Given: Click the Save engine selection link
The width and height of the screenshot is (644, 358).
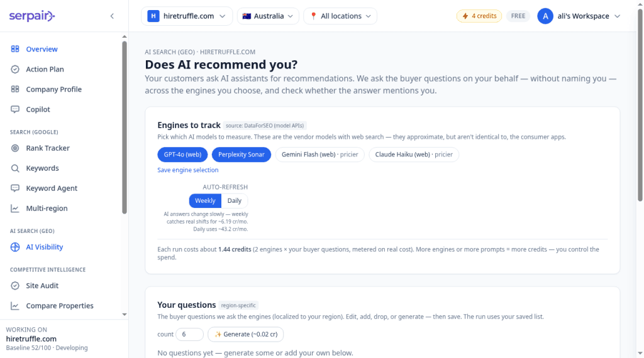Looking at the screenshot, I should 187,170.
